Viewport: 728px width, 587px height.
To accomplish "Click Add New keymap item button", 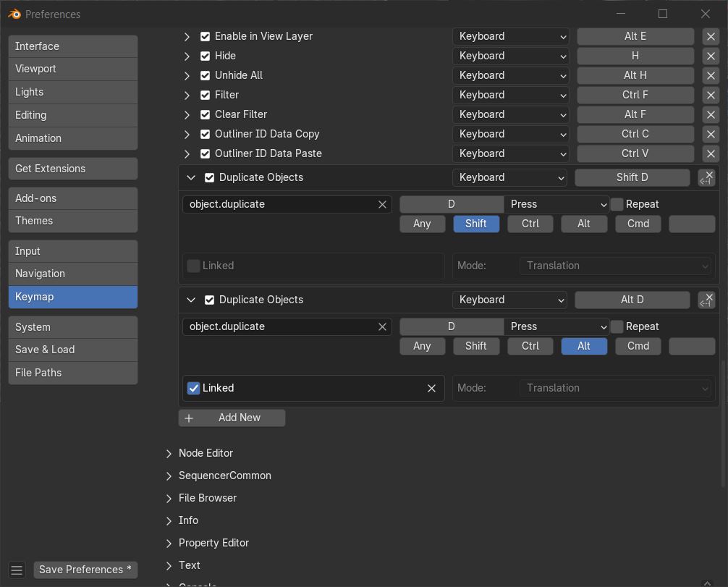I will tap(232, 418).
